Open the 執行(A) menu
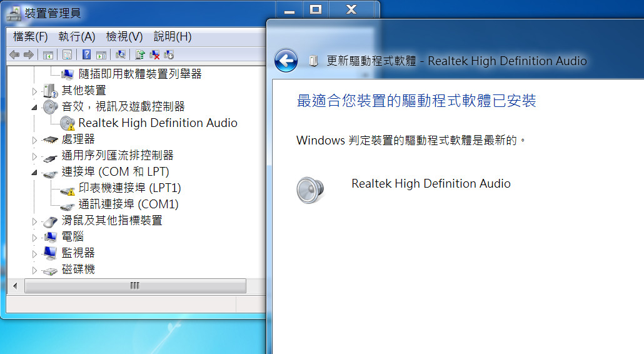Screen dimensions: 644x354 coord(77,36)
